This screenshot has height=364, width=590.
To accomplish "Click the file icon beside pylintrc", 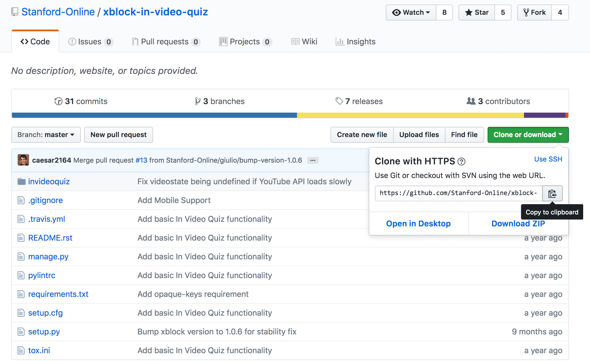I will pos(21,275).
